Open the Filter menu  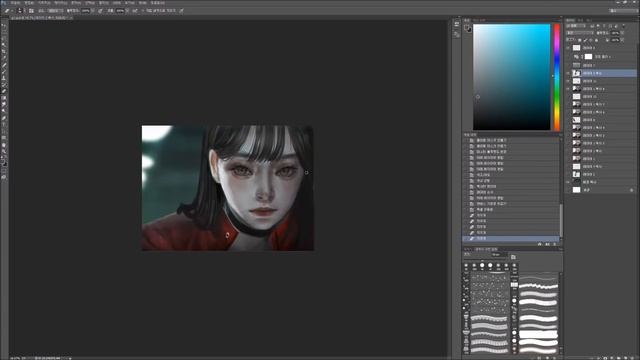coord(104,3)
